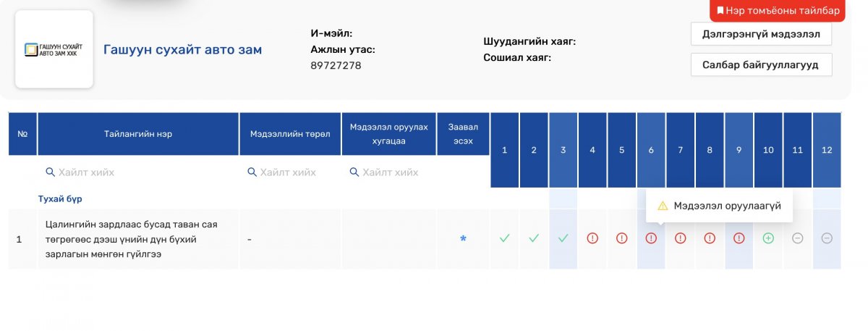
Task: Open the Гашуун сухайт авто зам link
Action: pyautogui.click(x=182, y=50)
